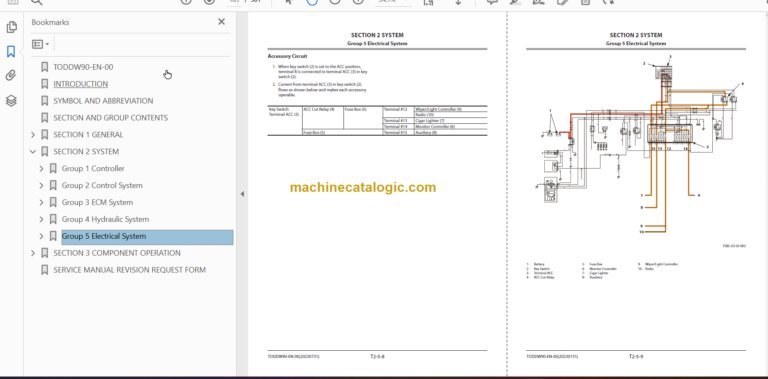This screenshot has width=768, height=379.
Task: Open SECTION AND GROUP CONTENTS bookmark
Action: [111, 118]
